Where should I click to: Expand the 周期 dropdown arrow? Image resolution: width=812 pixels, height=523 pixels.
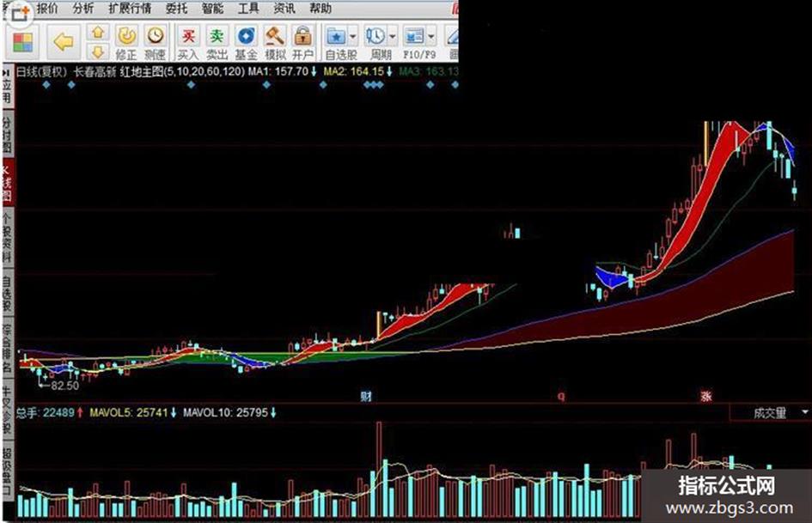392,37
